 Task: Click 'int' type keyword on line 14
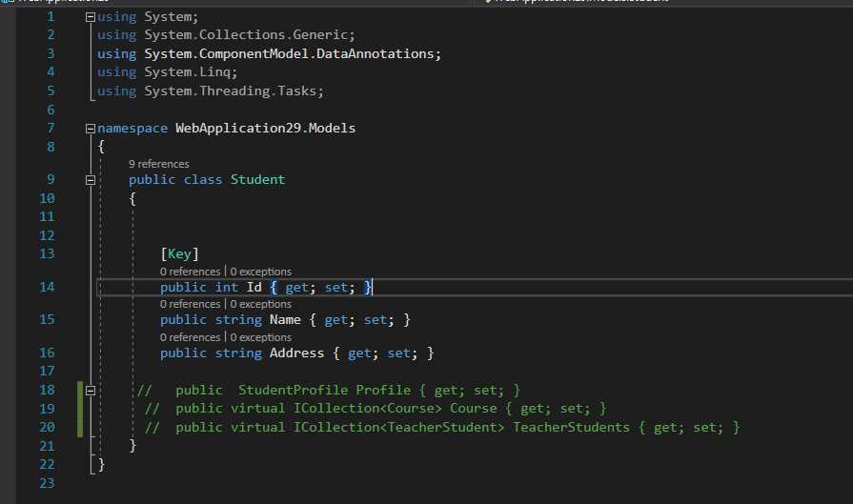point(226,287)
